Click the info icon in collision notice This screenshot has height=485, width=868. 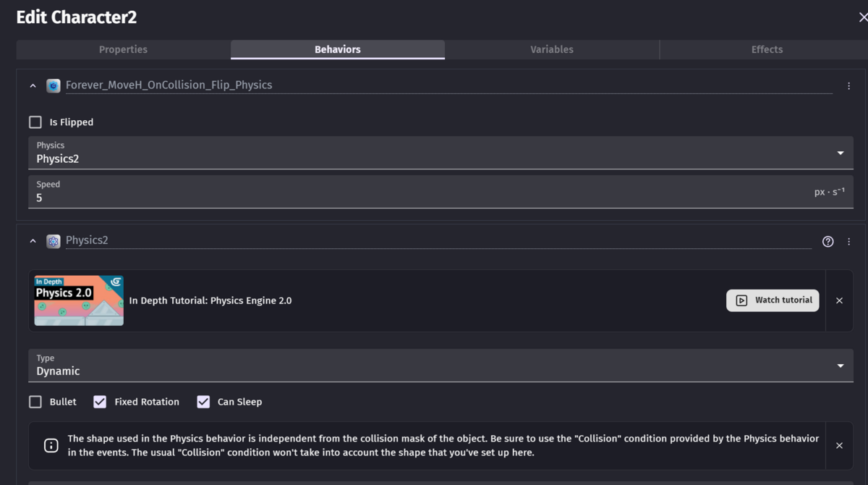pyautogui.click(x=51, y=445)
